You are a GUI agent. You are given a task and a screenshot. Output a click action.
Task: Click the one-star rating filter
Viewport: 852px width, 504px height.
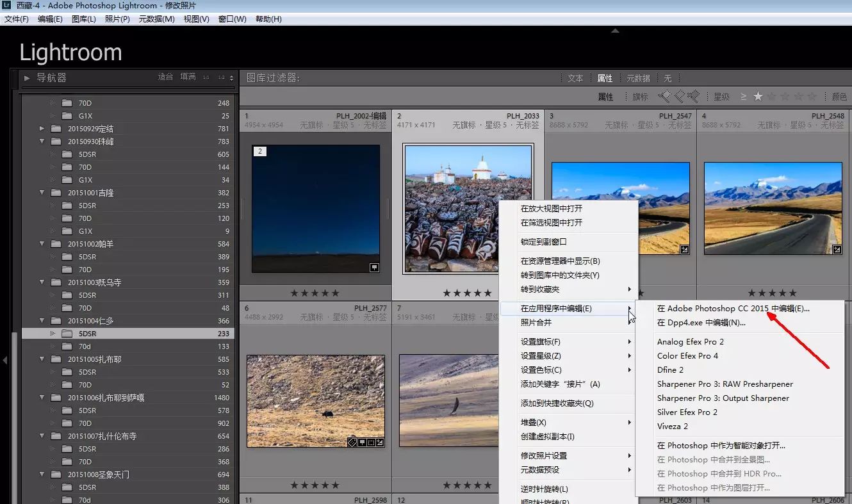[758, 97]
